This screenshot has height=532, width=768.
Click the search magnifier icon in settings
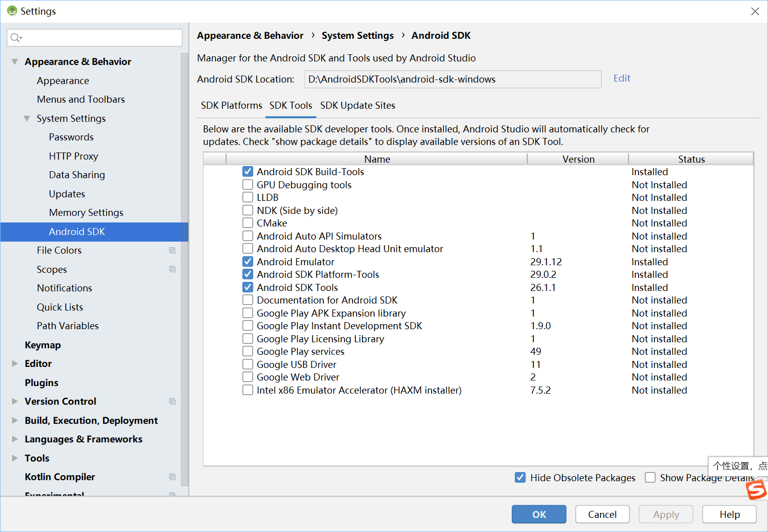[x=15, y=38]
